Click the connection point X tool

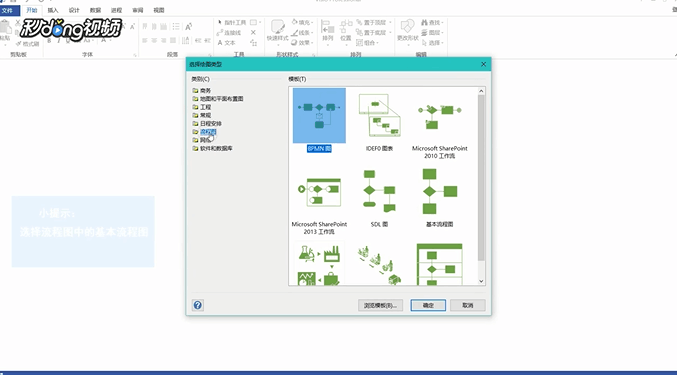253,32
